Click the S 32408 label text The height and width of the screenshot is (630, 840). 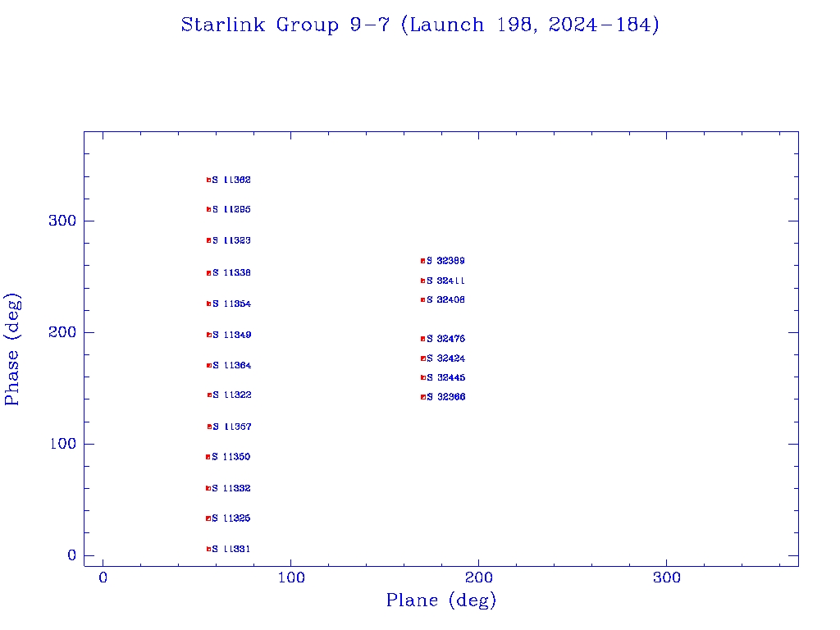pyautogui.click(x=445, y=300)
